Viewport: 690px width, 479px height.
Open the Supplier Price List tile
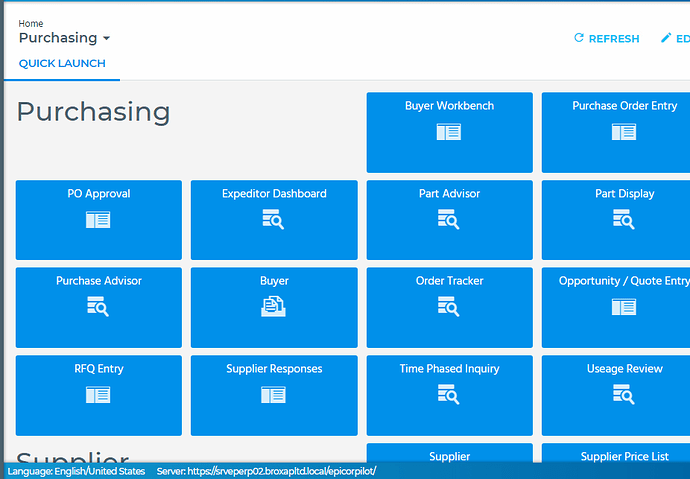[616, 453]
